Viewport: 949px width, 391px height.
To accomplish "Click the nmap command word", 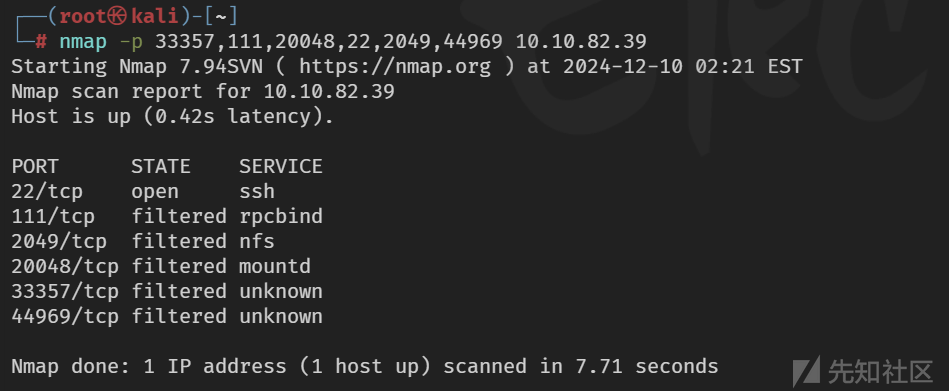I will (83, 42).
